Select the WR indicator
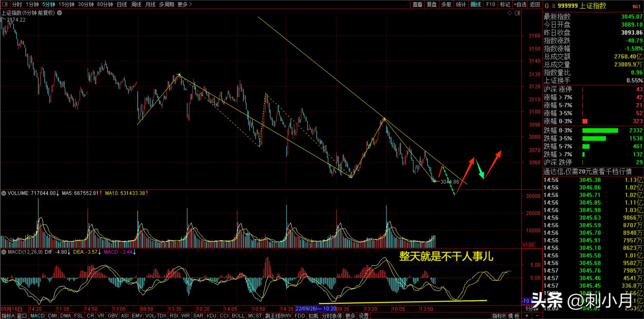This screenshot has width=644, height=319. [185, 316]
